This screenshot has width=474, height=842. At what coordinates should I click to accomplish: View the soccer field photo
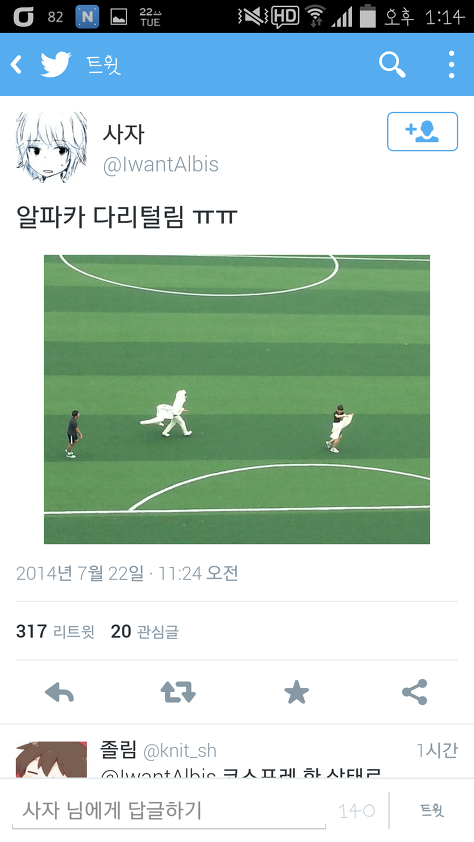237,399
